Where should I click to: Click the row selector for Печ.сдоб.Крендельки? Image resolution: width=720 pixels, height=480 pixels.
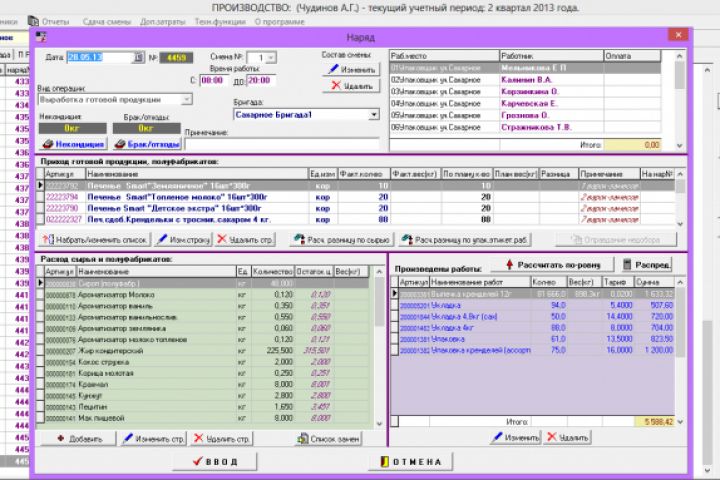click(40, 219)
